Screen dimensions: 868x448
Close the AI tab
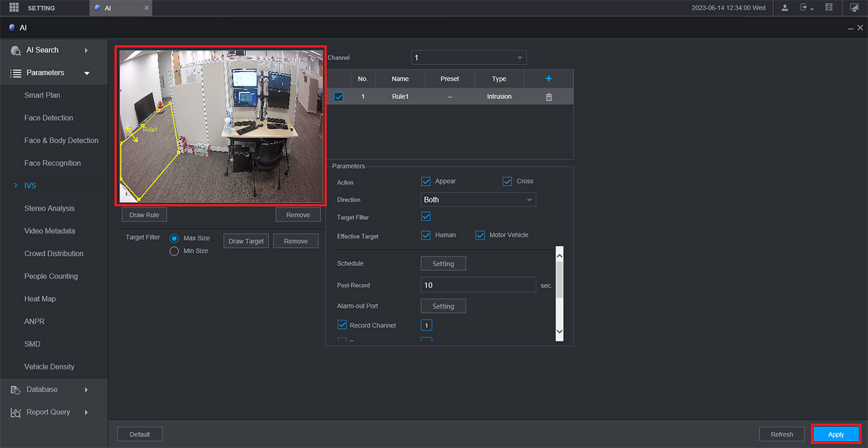(x=146, y=8)
